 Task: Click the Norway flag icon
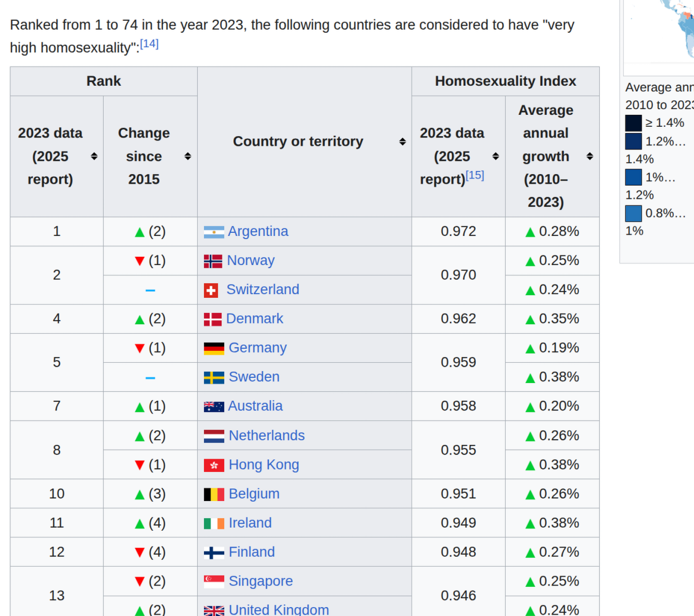coord(213,261)
